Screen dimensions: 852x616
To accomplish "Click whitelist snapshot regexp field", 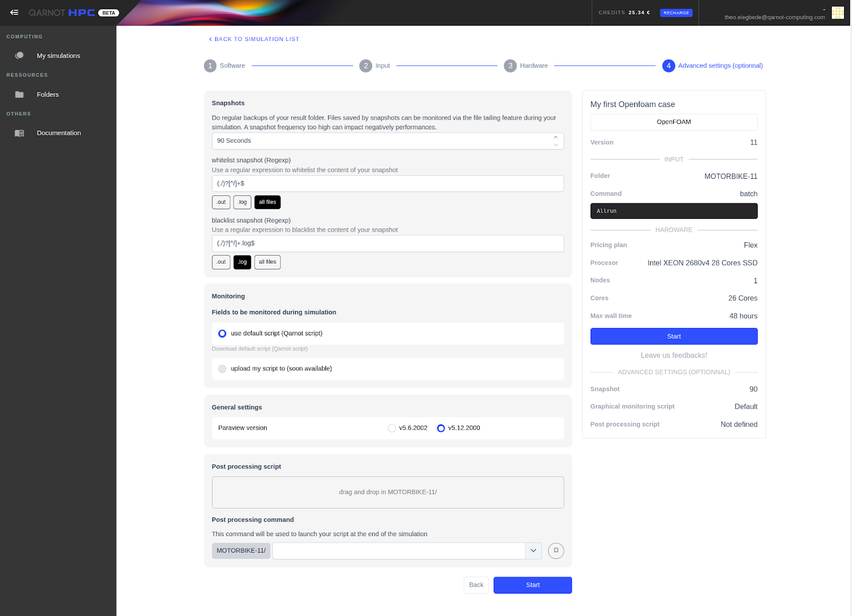I will pyautogui.click(x=388, y=184).
